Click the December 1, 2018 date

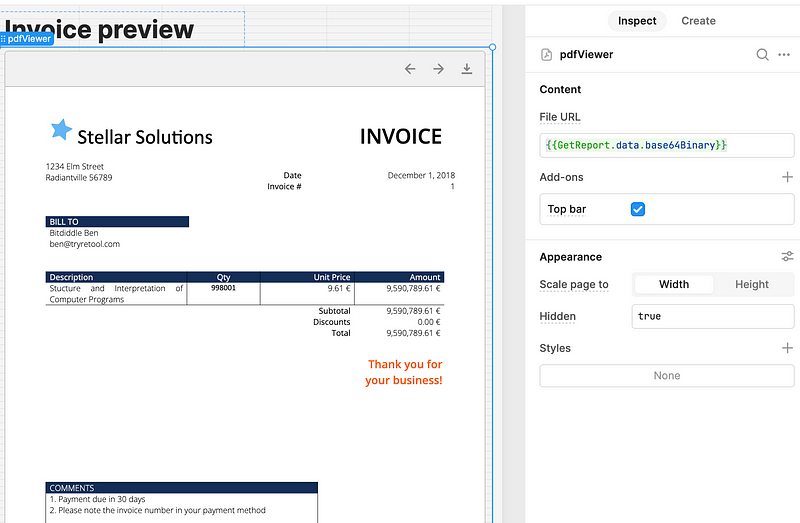tap(421, 175)
